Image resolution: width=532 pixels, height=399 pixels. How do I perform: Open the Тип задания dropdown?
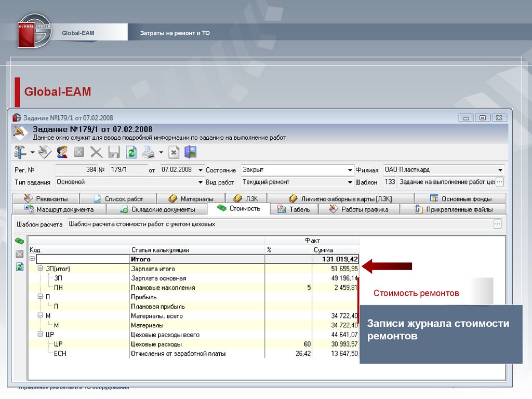(201, 182)
